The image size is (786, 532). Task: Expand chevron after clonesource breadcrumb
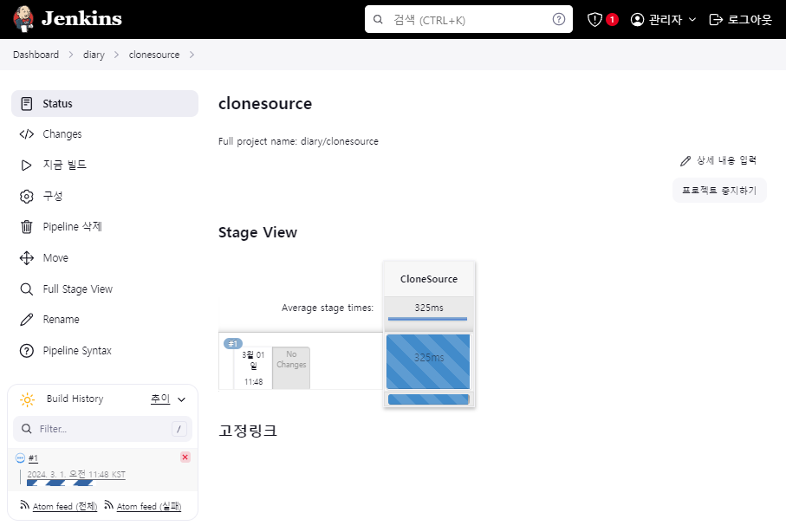click(x=192, y=55)
